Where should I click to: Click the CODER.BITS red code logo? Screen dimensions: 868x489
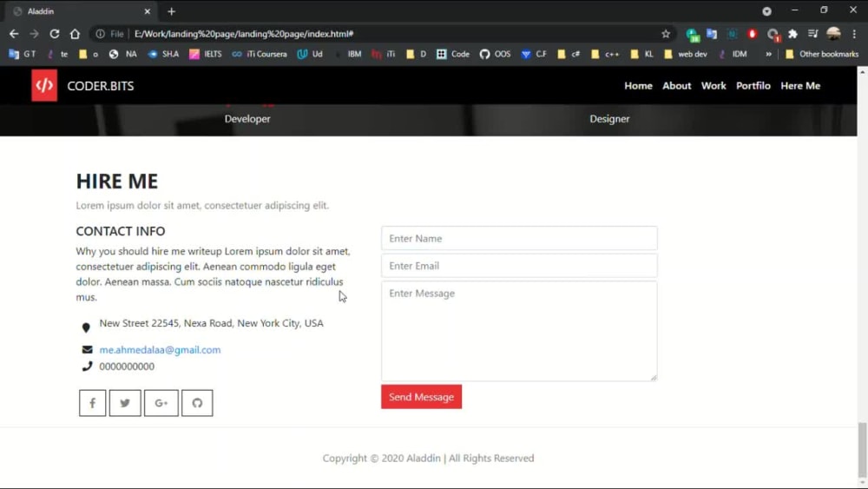[x=44, y=85]
